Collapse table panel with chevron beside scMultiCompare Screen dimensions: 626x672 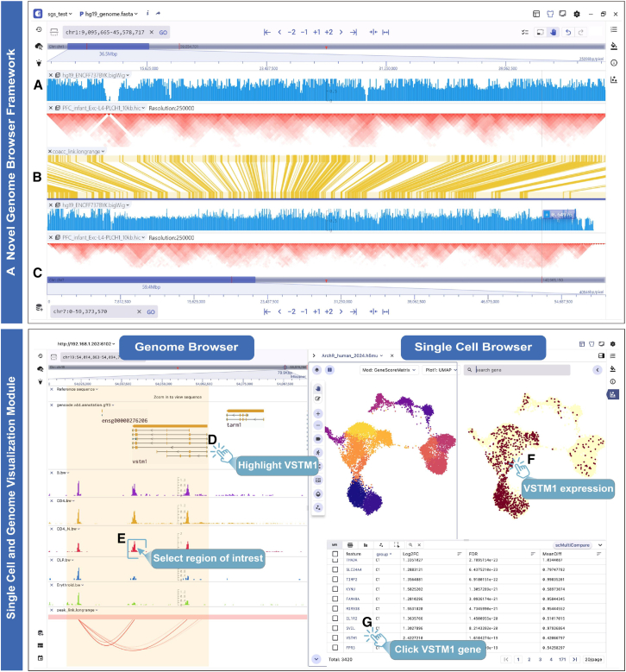[600, 545]
